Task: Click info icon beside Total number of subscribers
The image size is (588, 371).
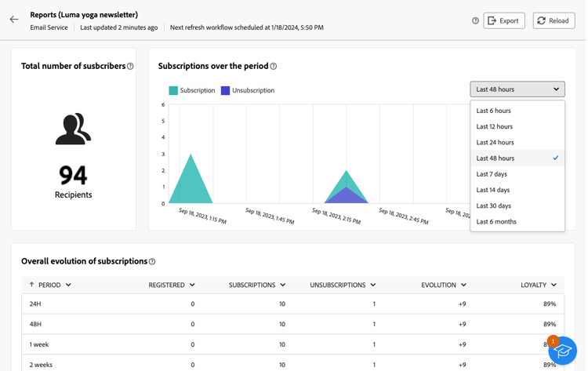Action: point(130,67)
